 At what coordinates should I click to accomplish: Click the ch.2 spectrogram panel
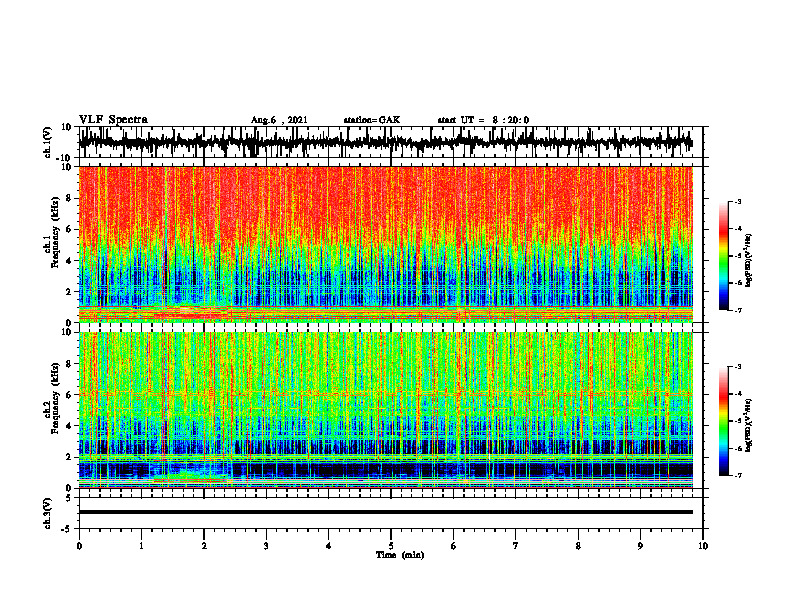386,410
